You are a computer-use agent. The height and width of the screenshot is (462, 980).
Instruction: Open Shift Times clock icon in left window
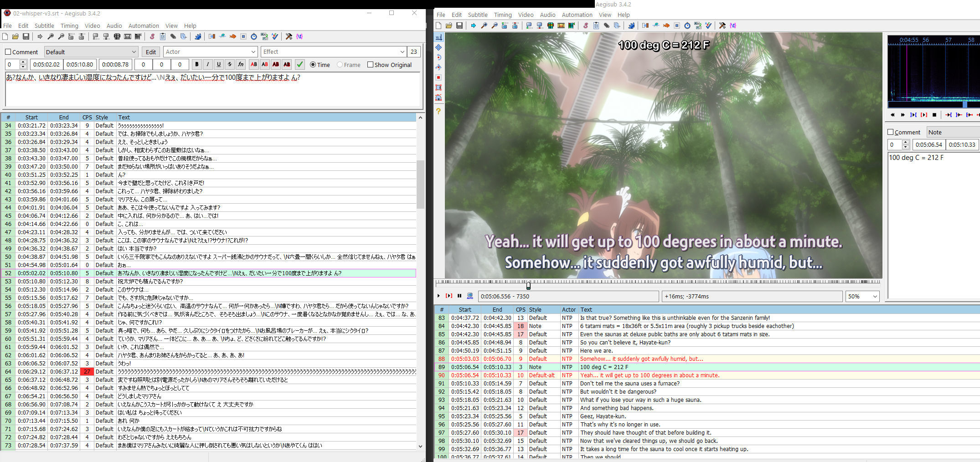254,36
